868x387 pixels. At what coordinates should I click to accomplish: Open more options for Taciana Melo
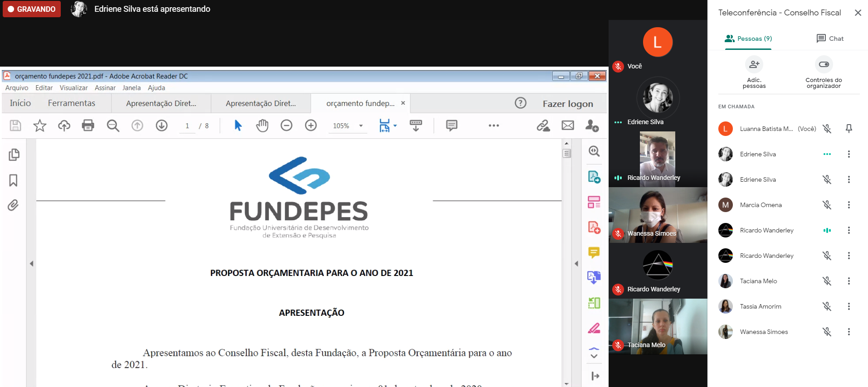tap(849, 281)
